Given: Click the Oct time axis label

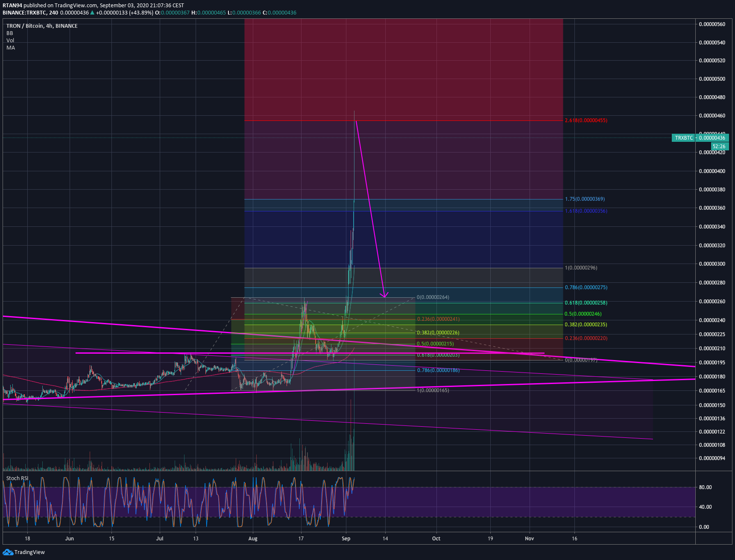Looking at the screenshot, I should point(436,539).
